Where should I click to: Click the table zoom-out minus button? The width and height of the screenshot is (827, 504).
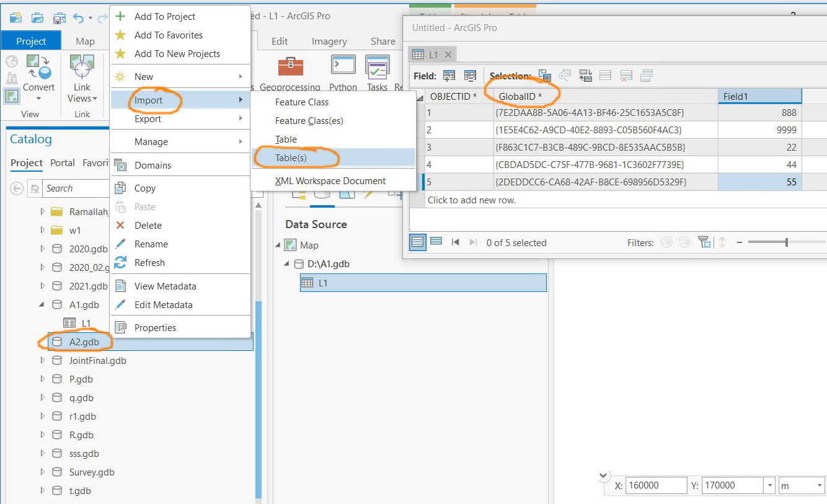tap(740, 242)
